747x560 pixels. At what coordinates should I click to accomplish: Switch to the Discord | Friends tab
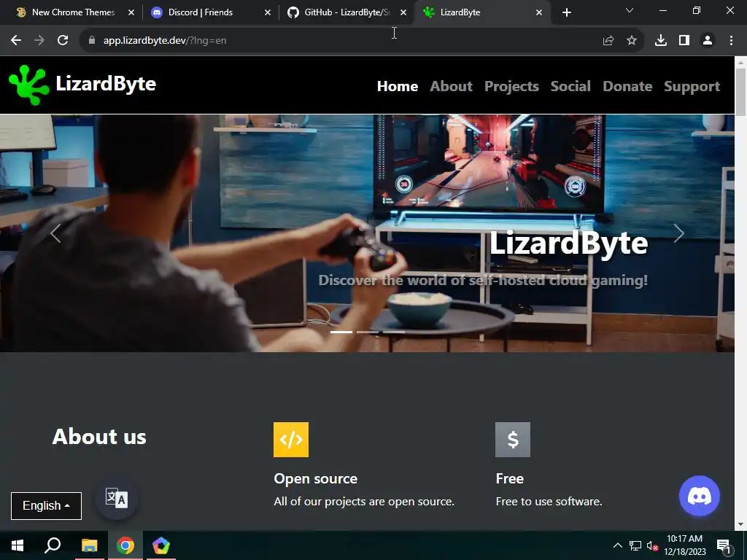coord(200,12)
